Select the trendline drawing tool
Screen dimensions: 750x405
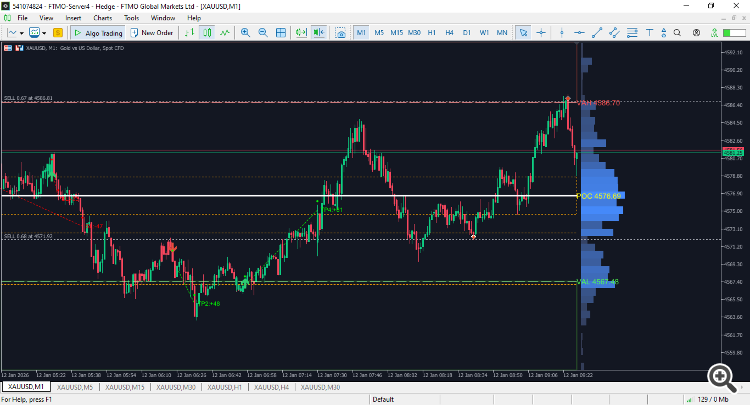click(x=597, y=33)
